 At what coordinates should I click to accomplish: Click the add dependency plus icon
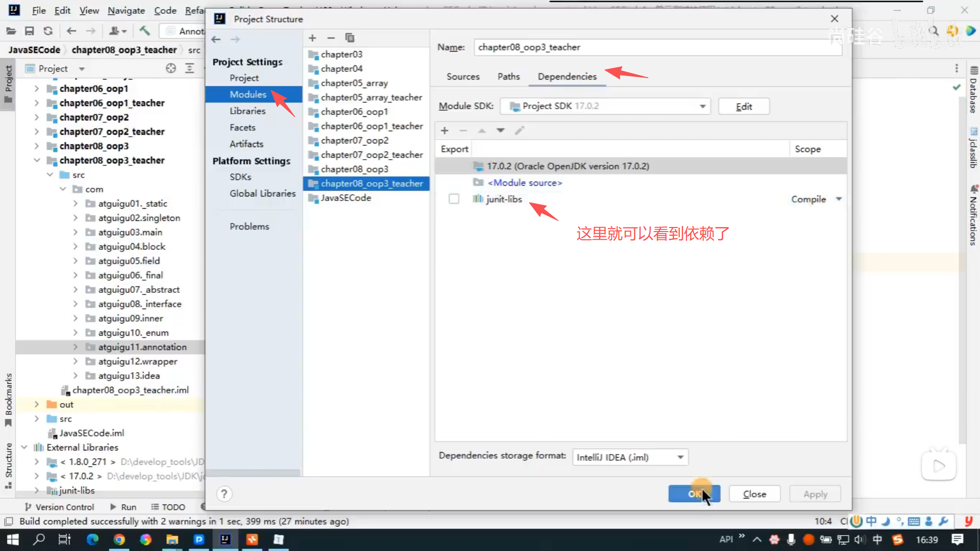(x=445, y=131)
